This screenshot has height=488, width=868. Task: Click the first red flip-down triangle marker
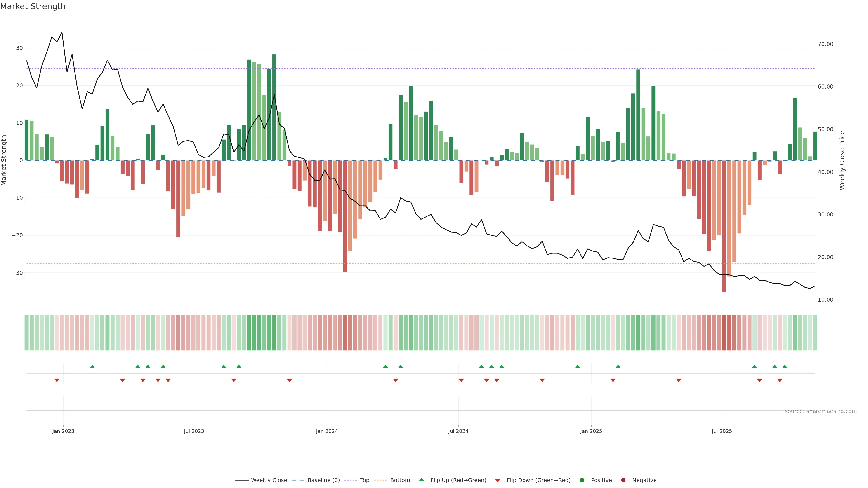click(x=57, y=380)
